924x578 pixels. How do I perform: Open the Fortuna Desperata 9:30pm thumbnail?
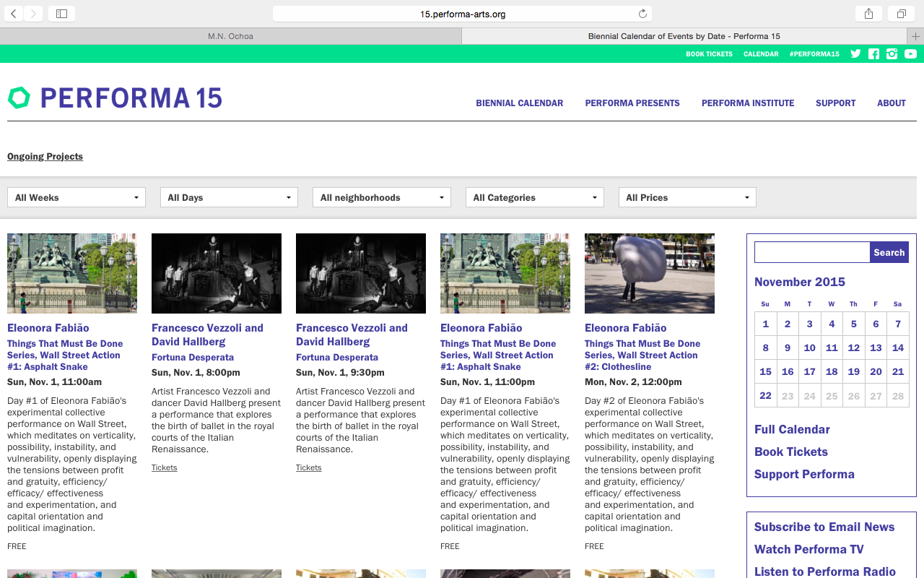point(361,273)
